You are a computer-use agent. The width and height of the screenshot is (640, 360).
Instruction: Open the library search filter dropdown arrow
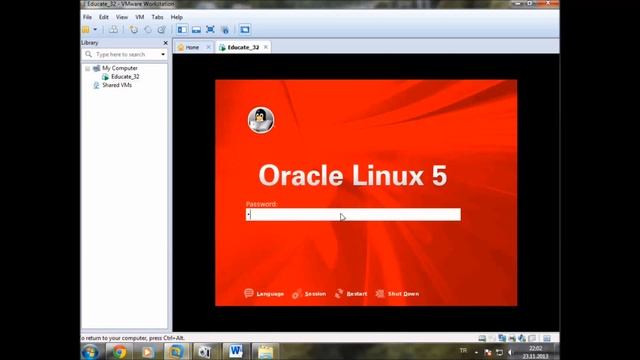click(163, 54)
